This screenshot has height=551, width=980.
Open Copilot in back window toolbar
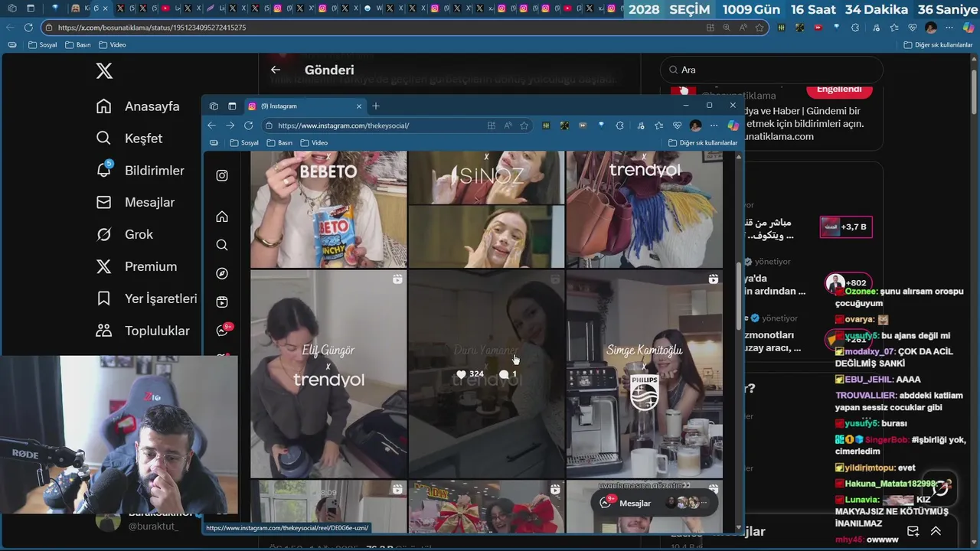(x=969, y=28)
